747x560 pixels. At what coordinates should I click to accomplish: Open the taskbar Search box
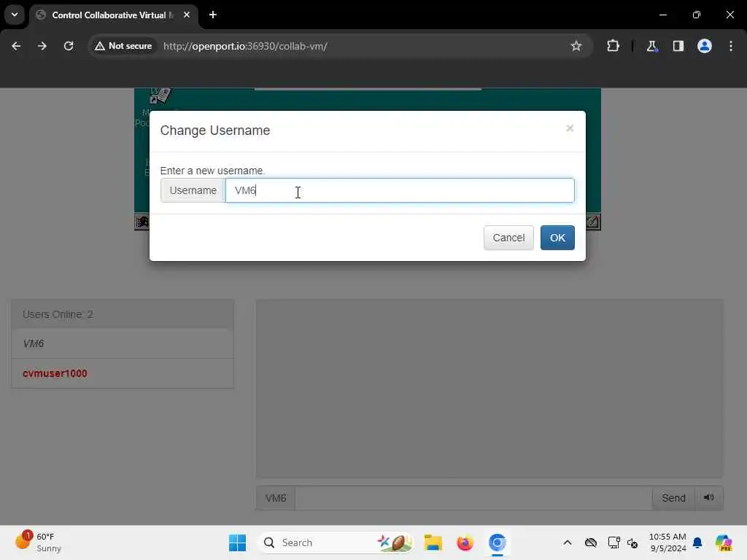tap(336, 542)
